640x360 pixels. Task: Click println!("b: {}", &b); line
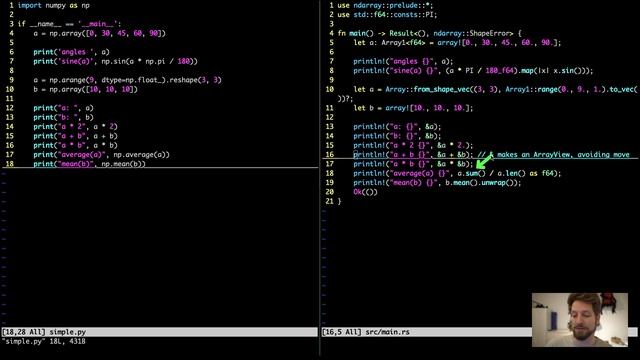coord(398,136)
